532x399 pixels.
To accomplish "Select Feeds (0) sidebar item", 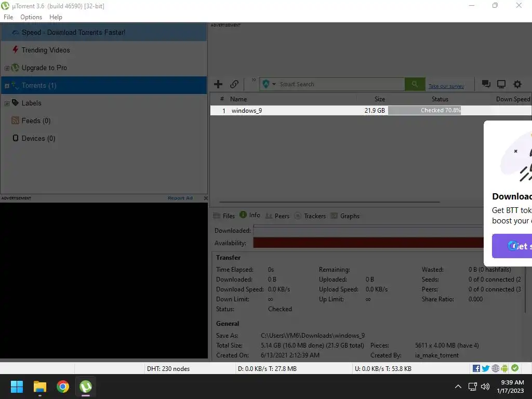I will pyautogui.click(x=104, y=121).
